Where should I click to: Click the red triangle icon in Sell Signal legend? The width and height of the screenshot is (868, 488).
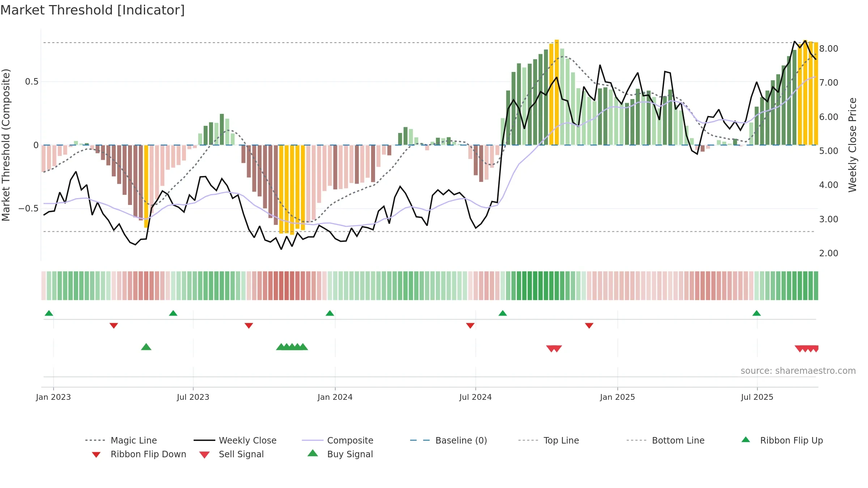[x=204, y=455]
